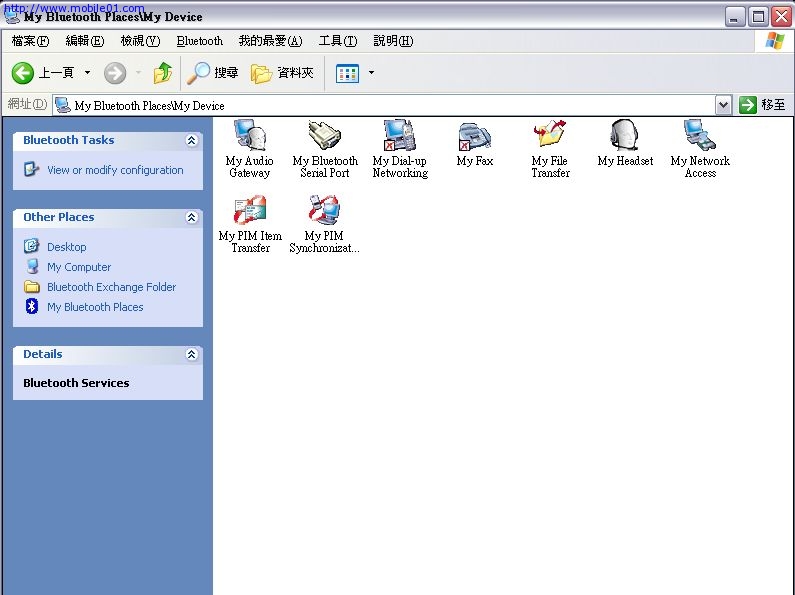The height and width of the screenshot is (595, 795).
Task: Open the 檔案(F) menu
Action: coord(30,41)
